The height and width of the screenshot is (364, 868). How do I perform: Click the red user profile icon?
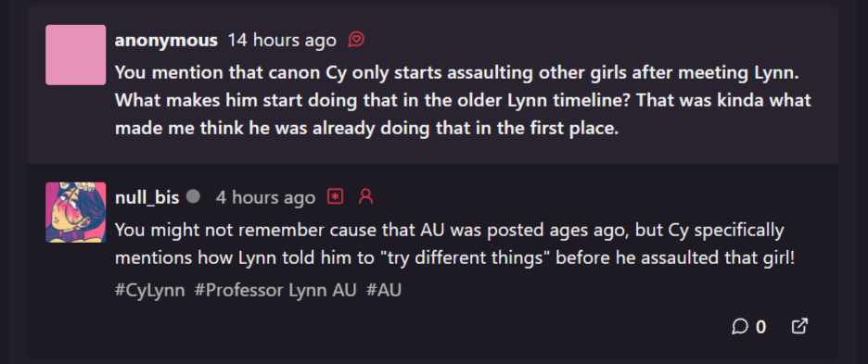pyautogui.click(x=365, y=196)
